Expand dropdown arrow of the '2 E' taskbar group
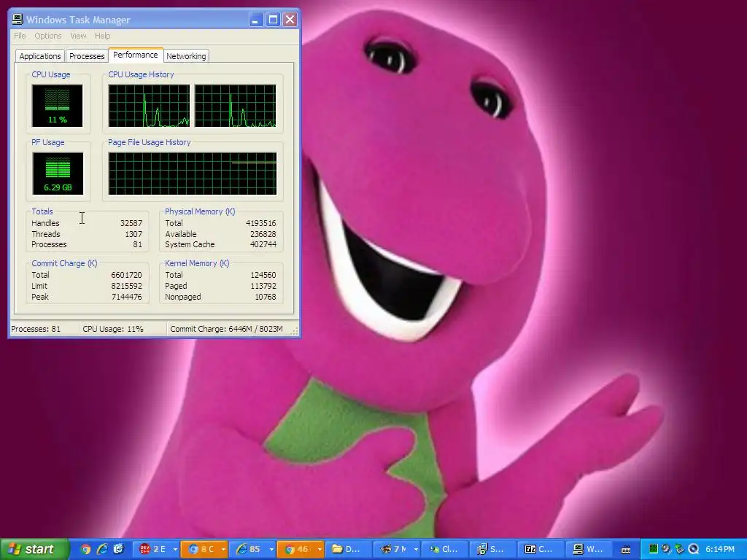Viewport: 747px width, 560px height. [x=175, y=550]
